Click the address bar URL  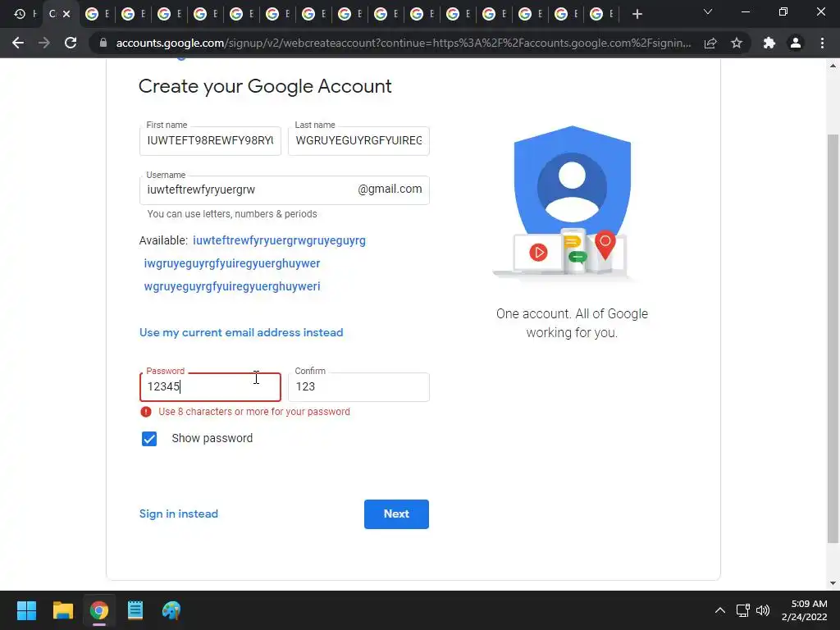point(403,43)
